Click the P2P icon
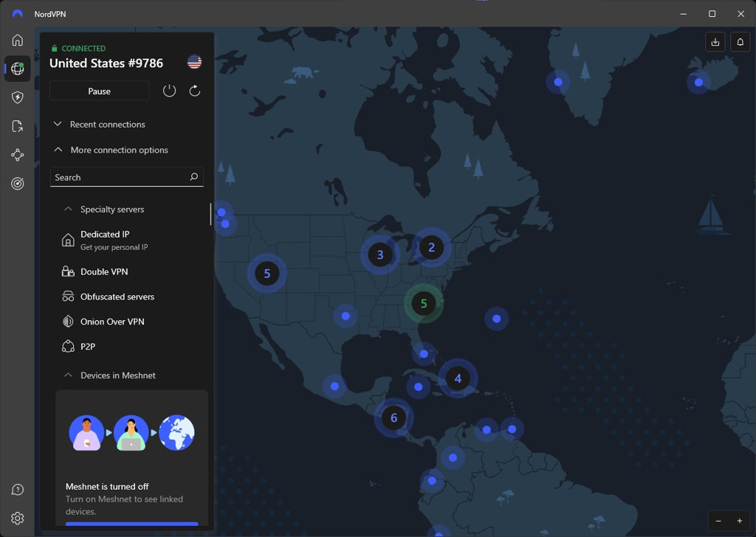Image resolution: width=756 pixels, height=537 pixels. [x=68, y=346]
